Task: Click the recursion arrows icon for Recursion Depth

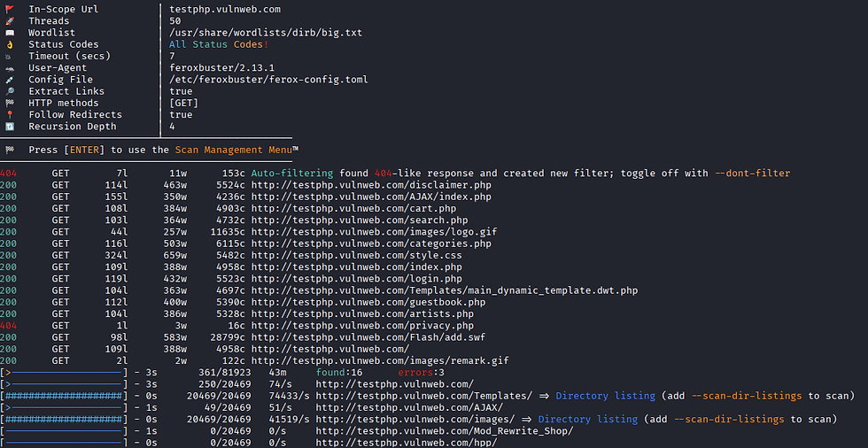Action: coord(9,127)
